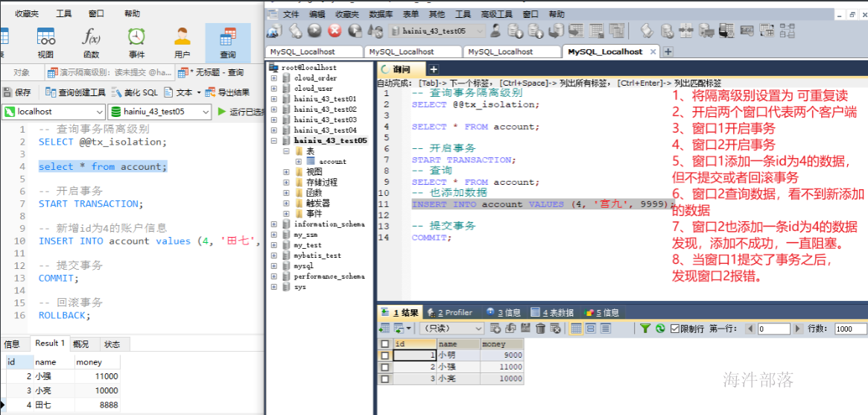The width and height of the screenshot is (868, 415).
Task: Click 导出结果 button
Action: (227, 92)
